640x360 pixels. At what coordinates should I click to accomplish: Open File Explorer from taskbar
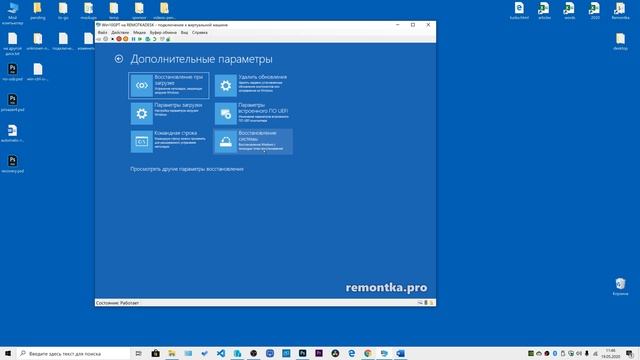pyautogui.click(x=172, y=353)
